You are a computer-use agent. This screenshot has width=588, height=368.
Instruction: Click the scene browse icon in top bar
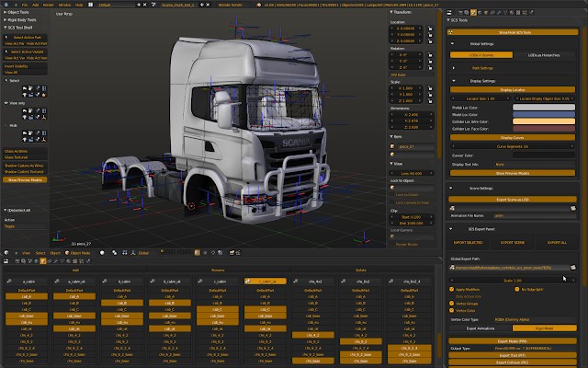(x=153, y=5)
